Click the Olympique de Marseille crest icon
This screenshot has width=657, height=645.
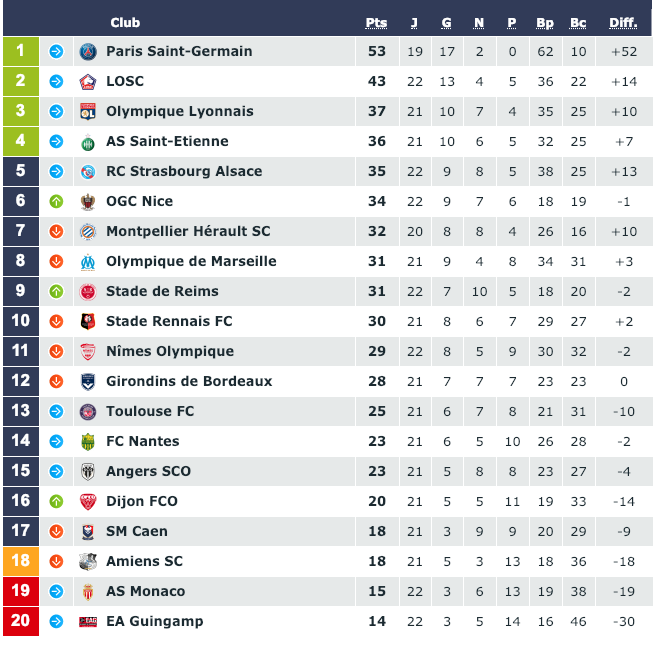click(x=88, y=262)
